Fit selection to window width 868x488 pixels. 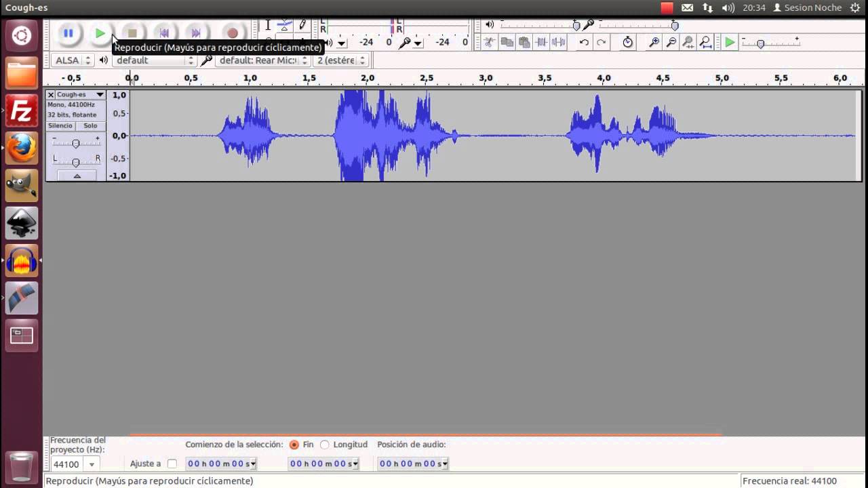point(688,42)
